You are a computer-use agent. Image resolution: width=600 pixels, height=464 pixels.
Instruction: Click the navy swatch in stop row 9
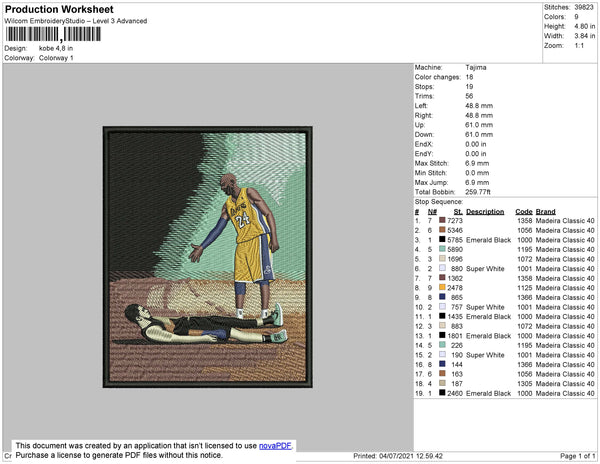click(x=442, y=297)
